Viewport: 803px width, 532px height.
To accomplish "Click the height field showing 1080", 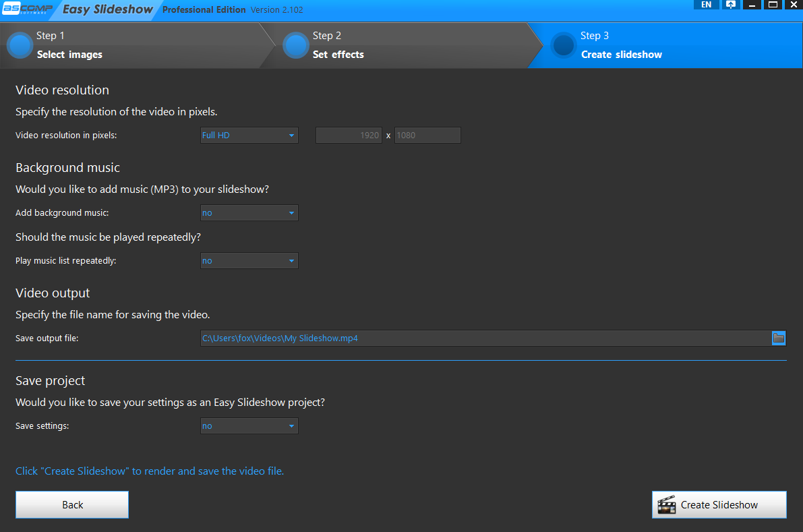I will [x=427, y=135].
